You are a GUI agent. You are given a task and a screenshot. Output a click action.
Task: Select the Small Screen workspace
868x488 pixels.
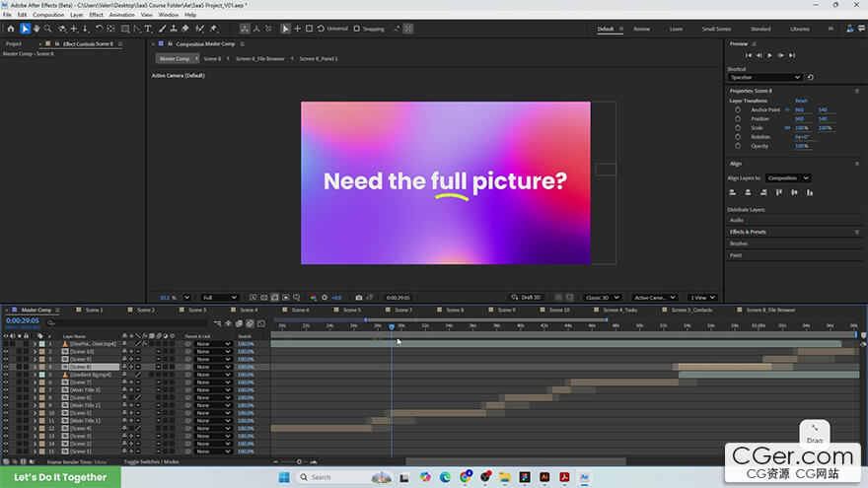pyautogui.click(x=716, y=29)
